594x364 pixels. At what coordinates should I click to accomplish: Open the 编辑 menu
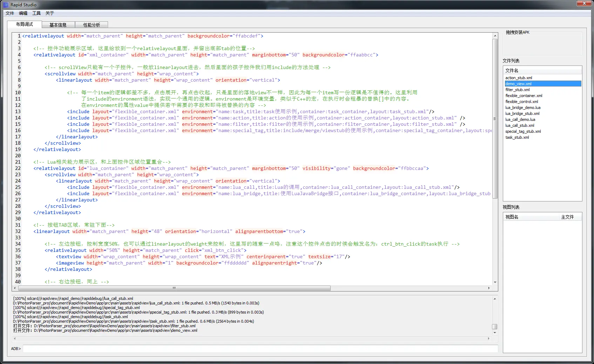tap(23, 13)
